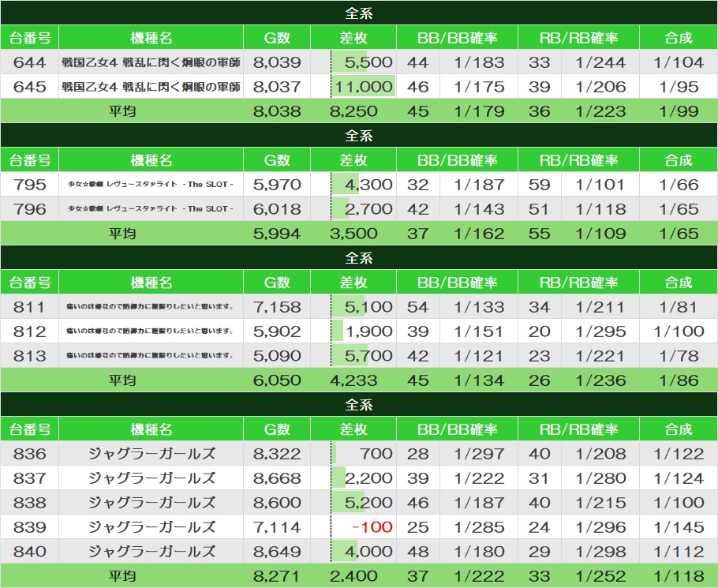Click G数 value 8,649
Screen dimensions: 718x588
point(277,552)
